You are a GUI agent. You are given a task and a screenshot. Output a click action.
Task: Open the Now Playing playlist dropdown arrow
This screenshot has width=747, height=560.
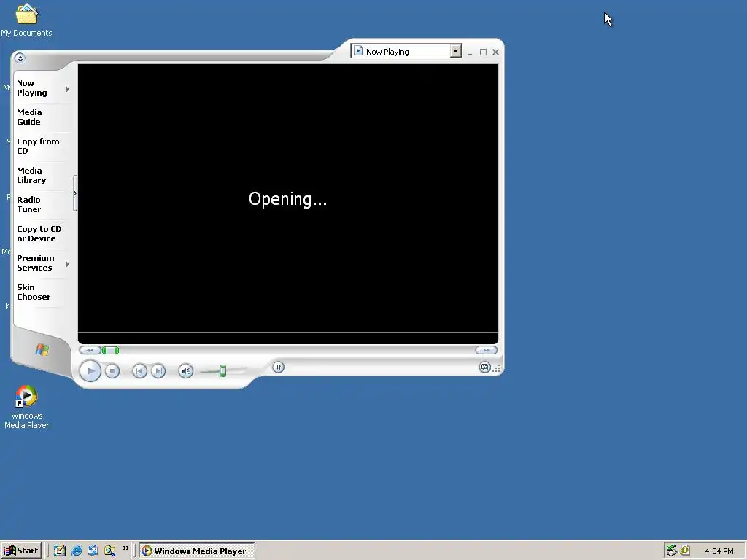pyautogui.click(x=455, y=51)
